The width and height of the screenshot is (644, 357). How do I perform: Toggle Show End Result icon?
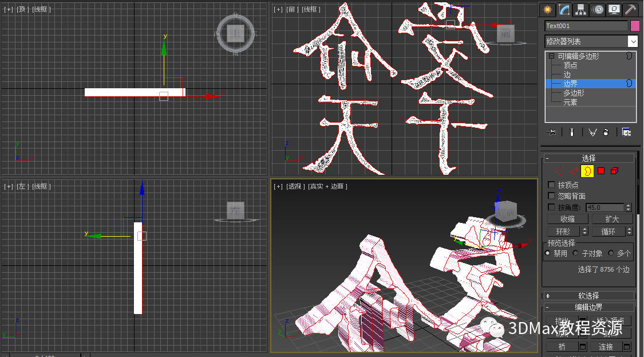(x=571, y=132)
